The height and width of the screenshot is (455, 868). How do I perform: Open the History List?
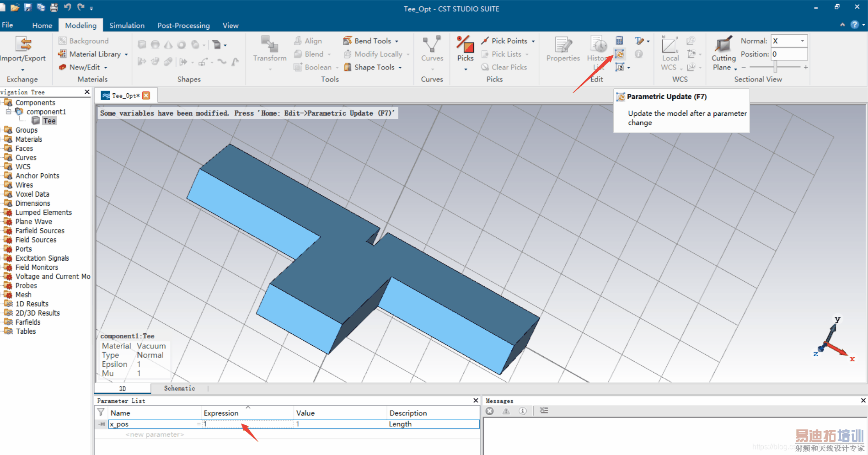pyautogui.click(x=598, y=53)
